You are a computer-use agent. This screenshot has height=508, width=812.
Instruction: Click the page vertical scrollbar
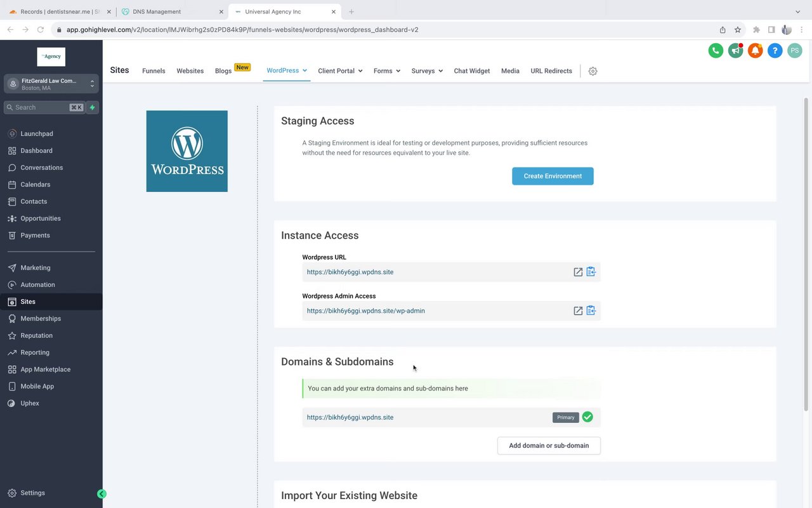click(x=806, y=254)
